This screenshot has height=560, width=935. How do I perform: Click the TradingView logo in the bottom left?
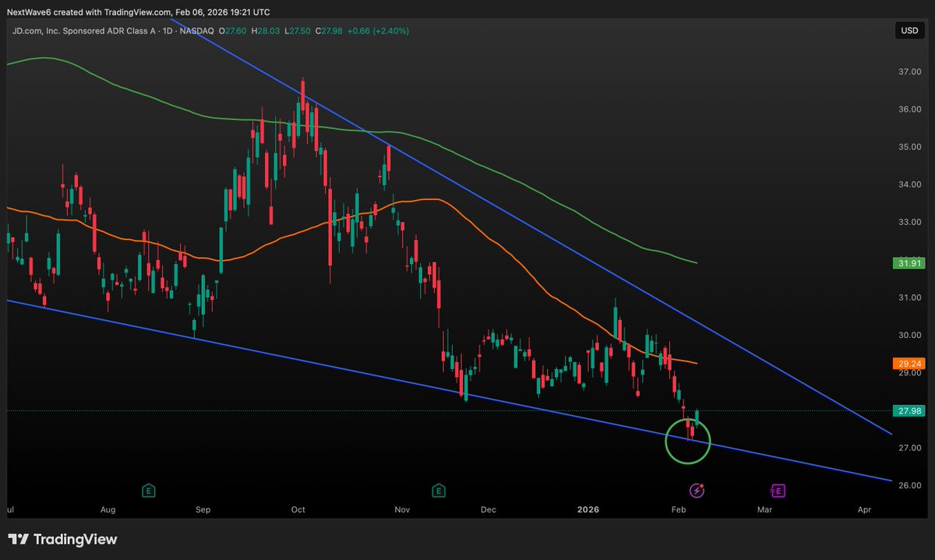64,539
